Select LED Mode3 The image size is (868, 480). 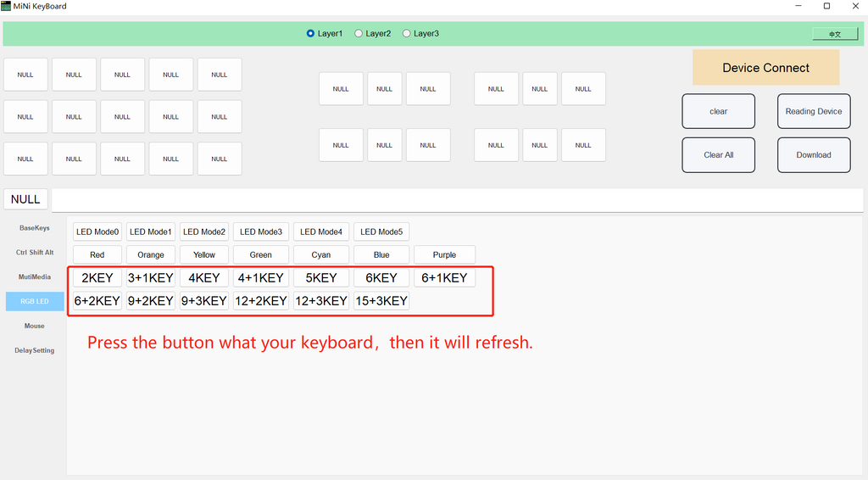261,232
